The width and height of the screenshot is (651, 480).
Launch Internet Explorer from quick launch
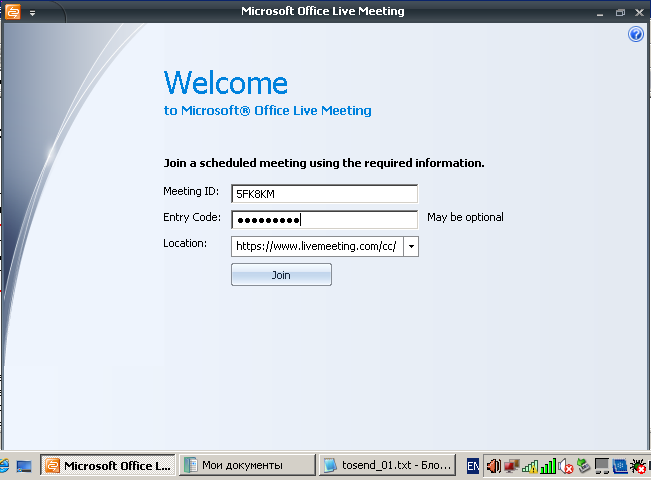[x=4, y=466]
